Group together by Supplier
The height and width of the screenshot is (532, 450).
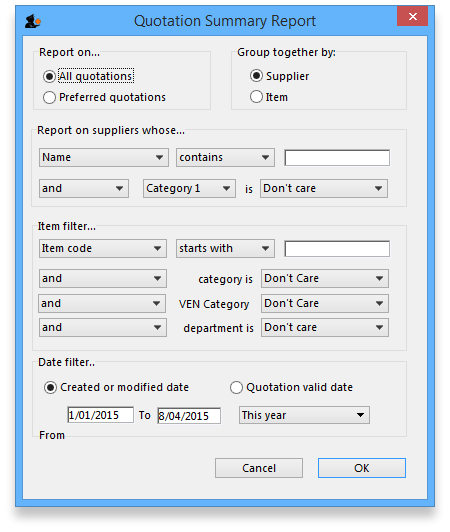[256, 76]
